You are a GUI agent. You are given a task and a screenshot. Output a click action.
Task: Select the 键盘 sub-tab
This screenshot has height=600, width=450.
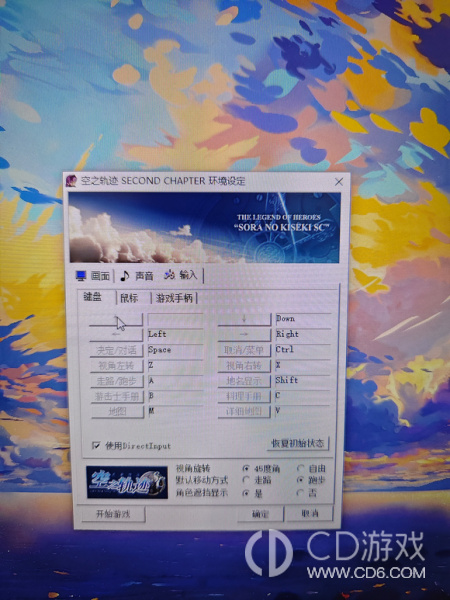coord(93,297)
